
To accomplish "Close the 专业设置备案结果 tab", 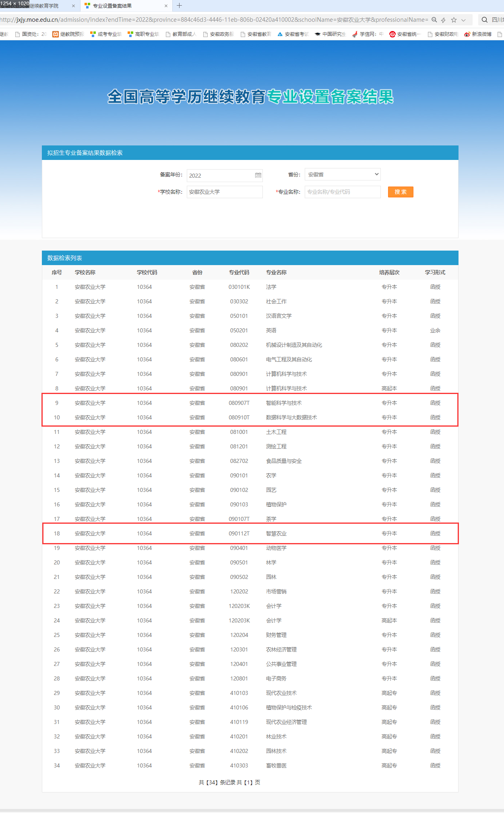I will (x=166, y=6).
